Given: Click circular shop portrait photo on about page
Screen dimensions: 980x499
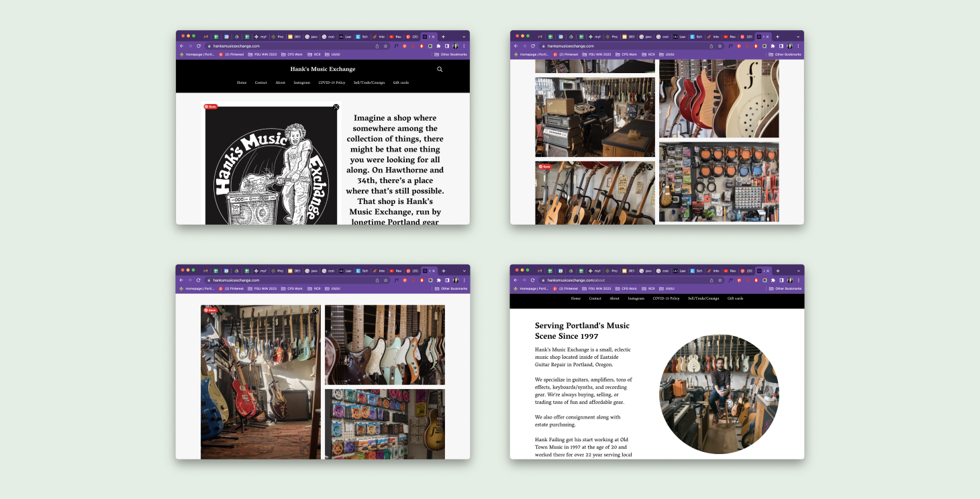Looking at the screenshot, I should click(719, 394).
